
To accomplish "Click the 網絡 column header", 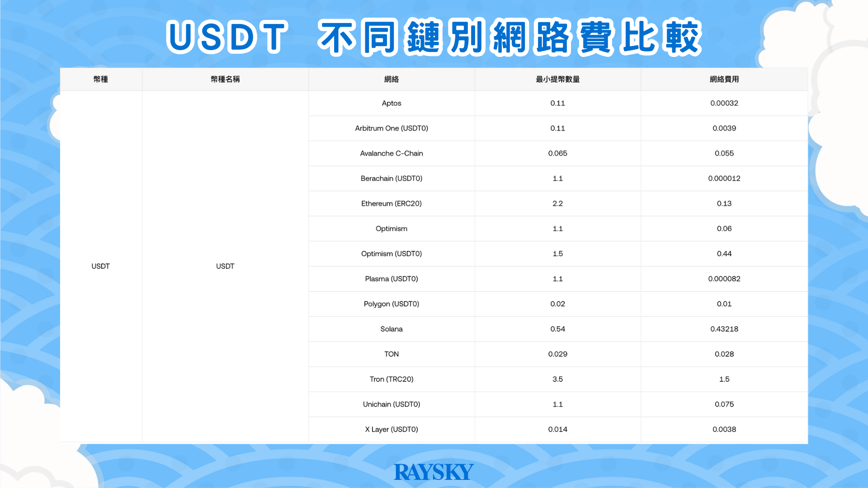I will [x=392, y=79].
